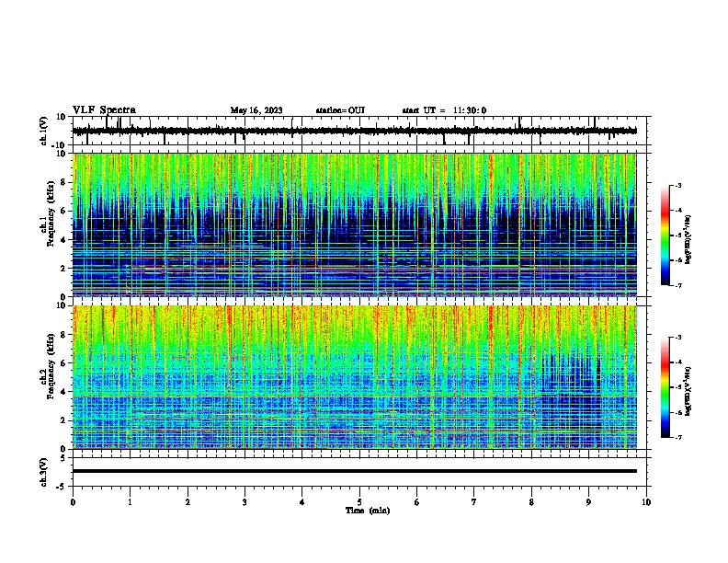This screenshot has width=728, height=563.
Task: Click the "VLF Spectra" title text
Action: [104, 110]
